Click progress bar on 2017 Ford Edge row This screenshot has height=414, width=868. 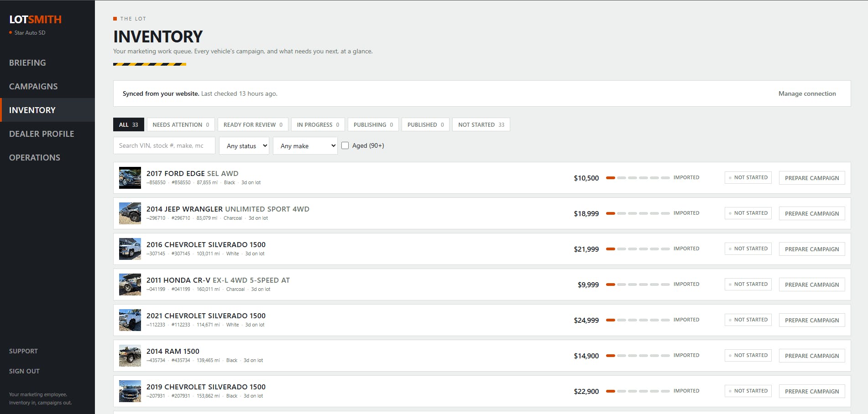(638, 178)
